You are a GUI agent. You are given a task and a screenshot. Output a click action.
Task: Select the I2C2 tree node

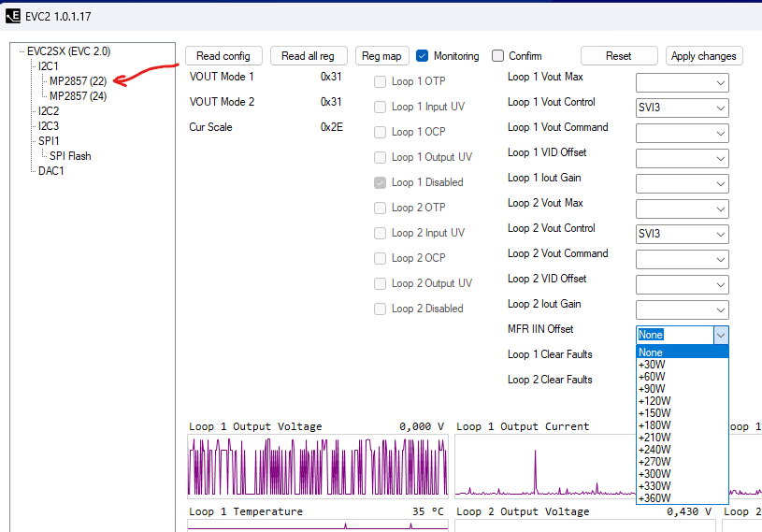pyautogui.click(x=49, y=111)
